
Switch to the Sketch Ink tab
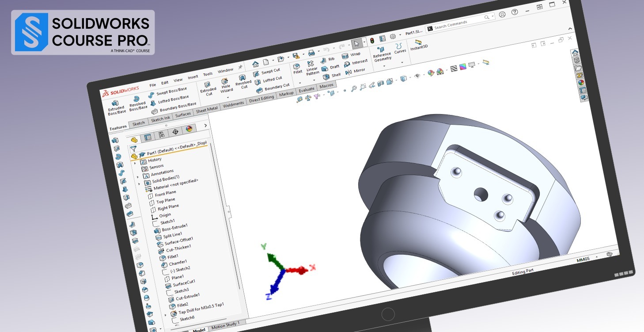160,119
